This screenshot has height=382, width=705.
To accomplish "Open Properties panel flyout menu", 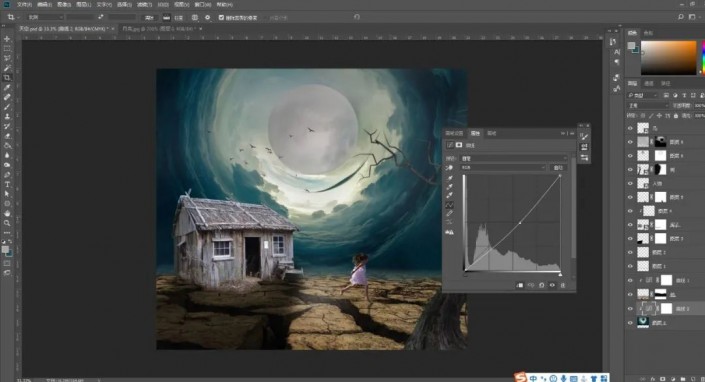I will tap(572, 133).
